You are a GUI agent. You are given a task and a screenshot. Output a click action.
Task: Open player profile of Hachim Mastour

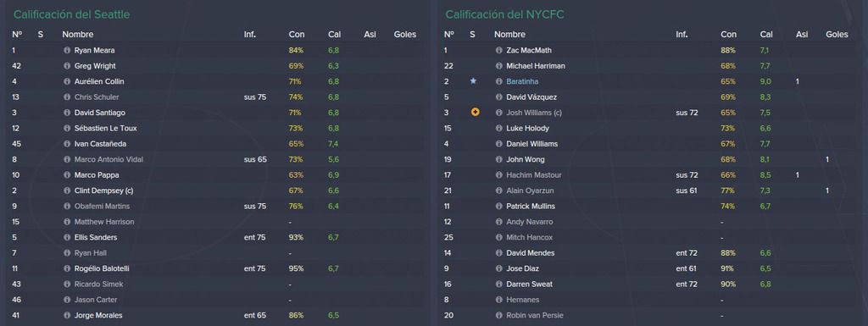[x=534, y=175]
